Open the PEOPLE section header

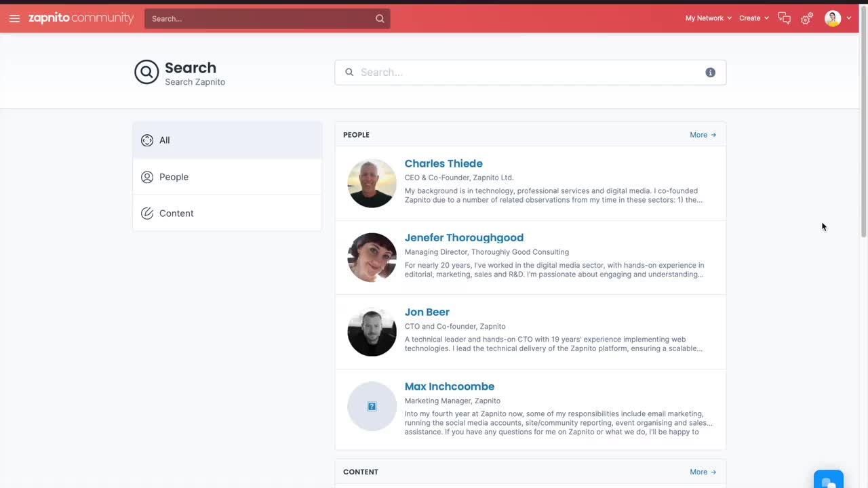[x=356, y=134]
